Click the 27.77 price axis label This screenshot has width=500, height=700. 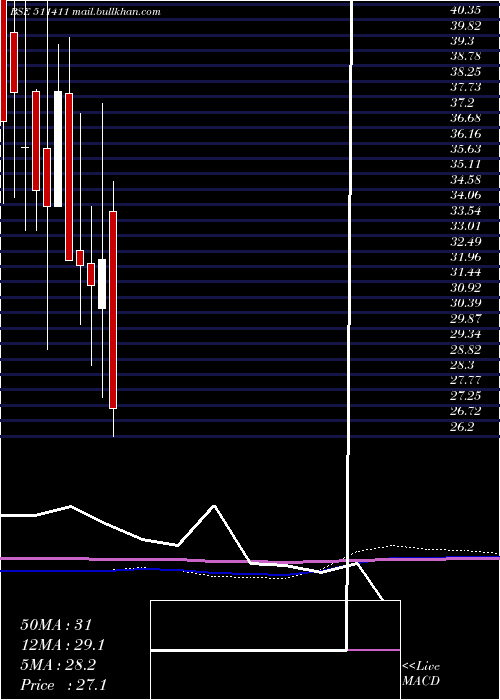coord(465,380)
